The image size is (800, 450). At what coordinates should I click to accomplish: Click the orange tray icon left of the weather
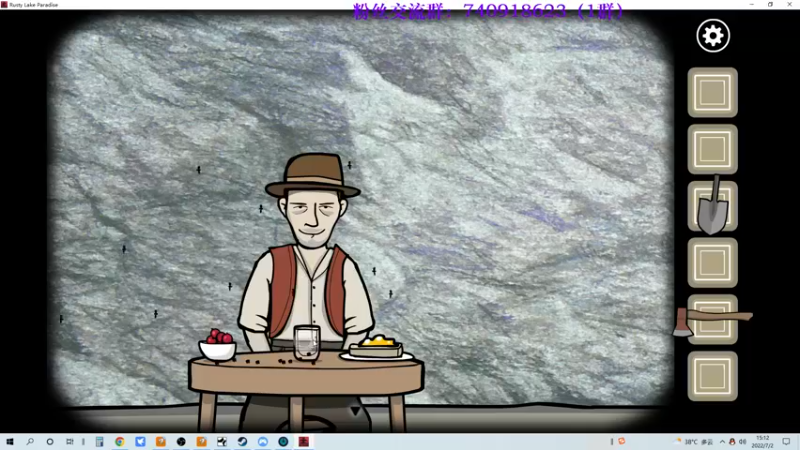coord(621,441)
